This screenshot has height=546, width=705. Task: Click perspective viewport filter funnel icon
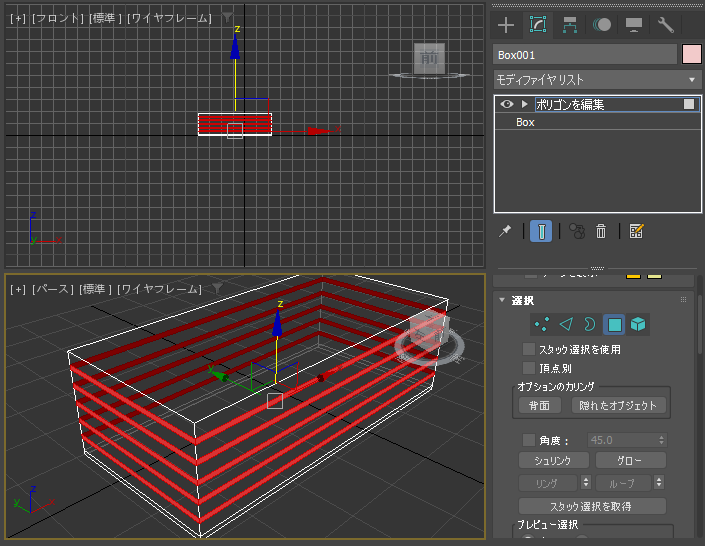click(x=217, y=288)
